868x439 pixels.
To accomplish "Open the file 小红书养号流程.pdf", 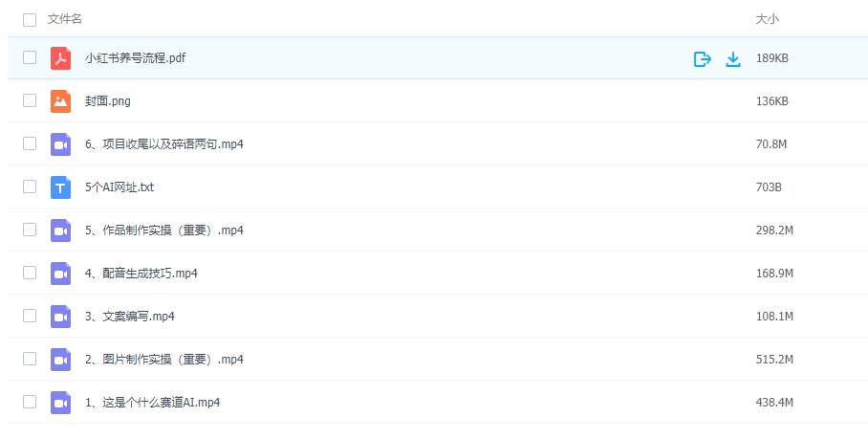I will pos(135,58).
